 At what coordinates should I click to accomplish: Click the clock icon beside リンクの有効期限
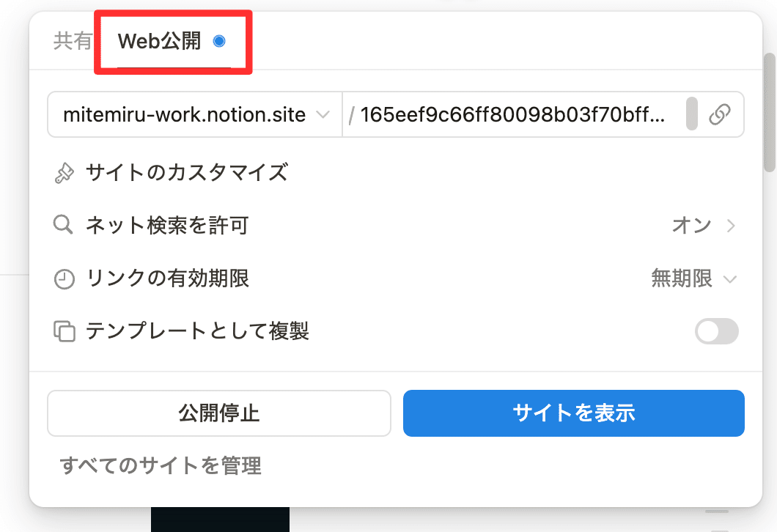tap(64, 279)
